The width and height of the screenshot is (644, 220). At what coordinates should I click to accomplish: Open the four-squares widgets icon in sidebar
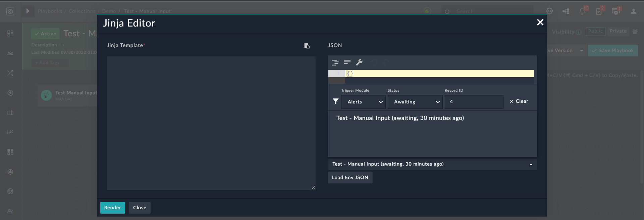click(x=10, y=152)
